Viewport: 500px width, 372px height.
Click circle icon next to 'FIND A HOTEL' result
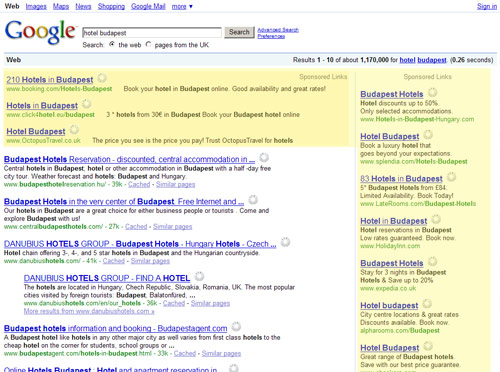(199, 276)
